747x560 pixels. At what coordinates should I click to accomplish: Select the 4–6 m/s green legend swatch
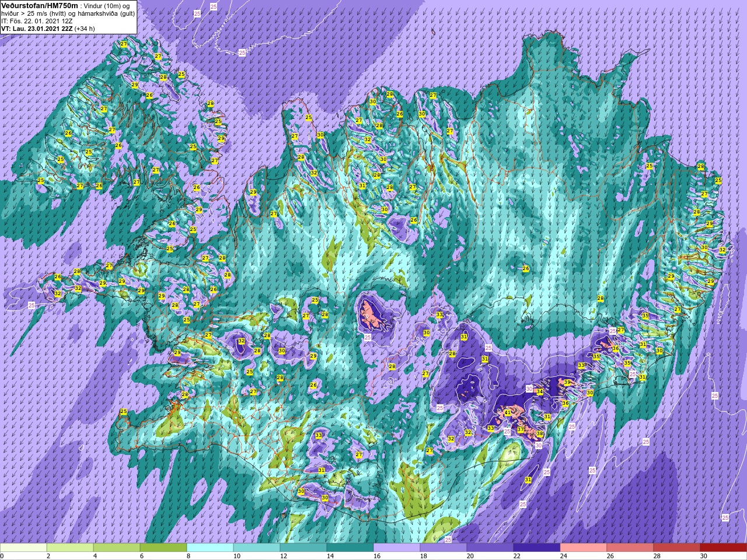[x=117, y=548]
